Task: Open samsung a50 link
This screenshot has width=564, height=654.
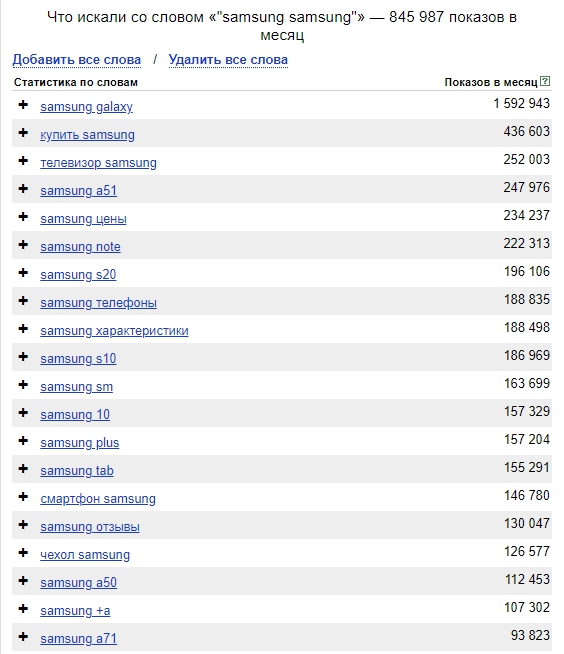Action: pyautogui.click(x=78, y=583)
